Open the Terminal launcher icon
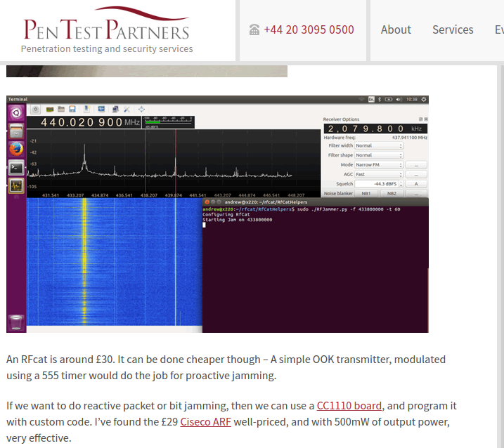 [16, 167]
